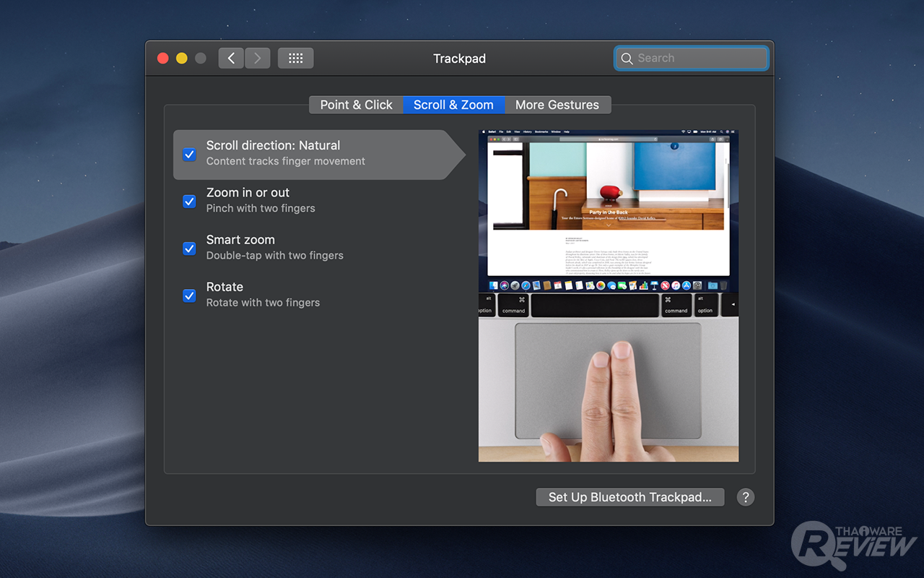This screenshot has width=924, height=578.
Task: Open the More Gestures tab
Action: pos(557,105)
